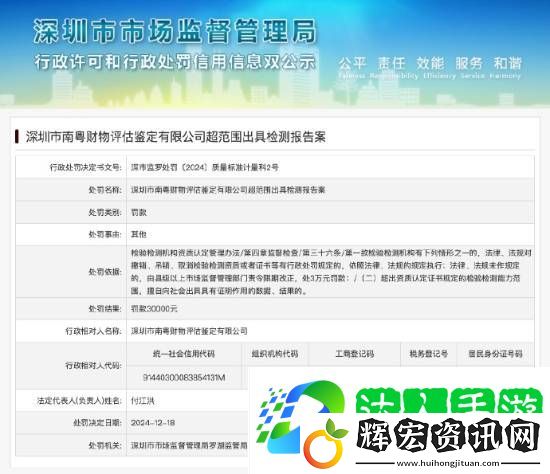This screenshot has width=550, height=474.
Task: Click the banner slogan 公平 责任 效能 服务 和谐
Action: tap(430, 64)
